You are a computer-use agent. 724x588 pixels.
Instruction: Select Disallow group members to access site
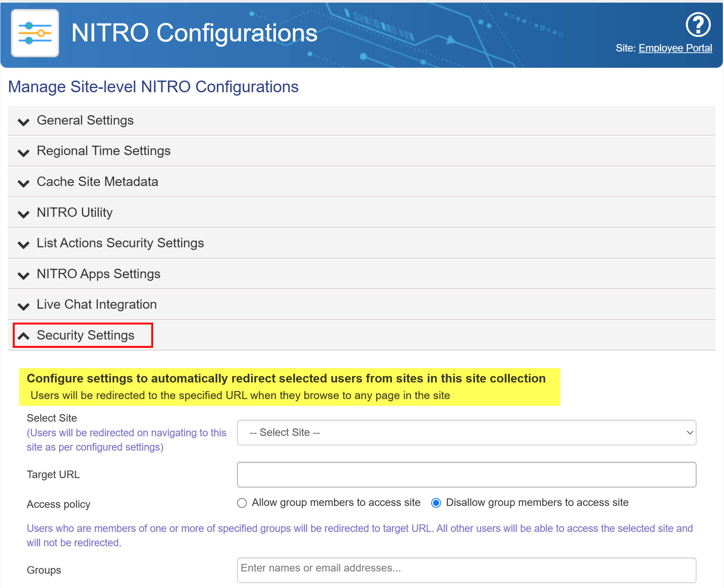(x=436, y=503)
